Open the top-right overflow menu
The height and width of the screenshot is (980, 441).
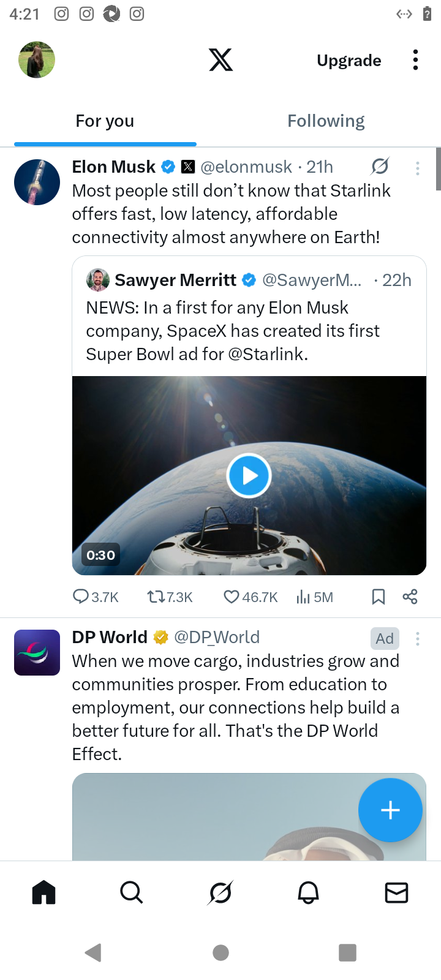click(415, 60)
